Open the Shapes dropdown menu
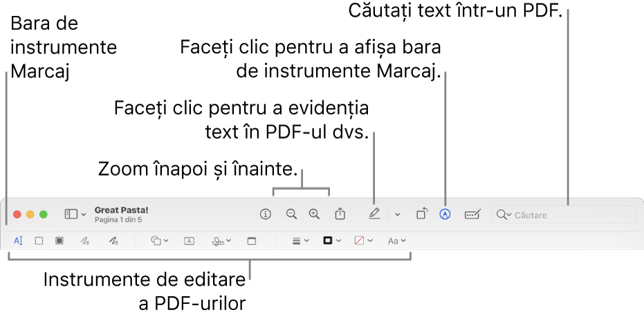The width and height of the screenshot is (644, 317). coord(159,241)
